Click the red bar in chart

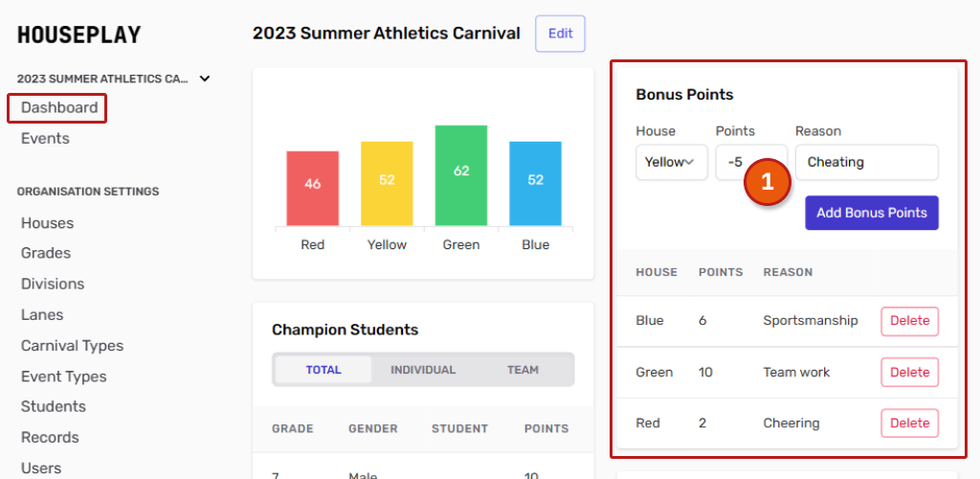313,188
